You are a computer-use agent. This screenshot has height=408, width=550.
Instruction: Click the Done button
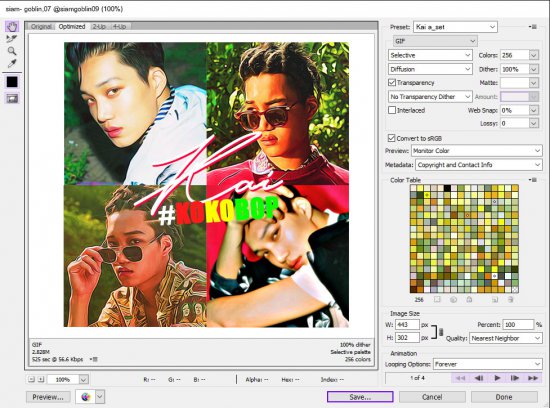(504, 397)
